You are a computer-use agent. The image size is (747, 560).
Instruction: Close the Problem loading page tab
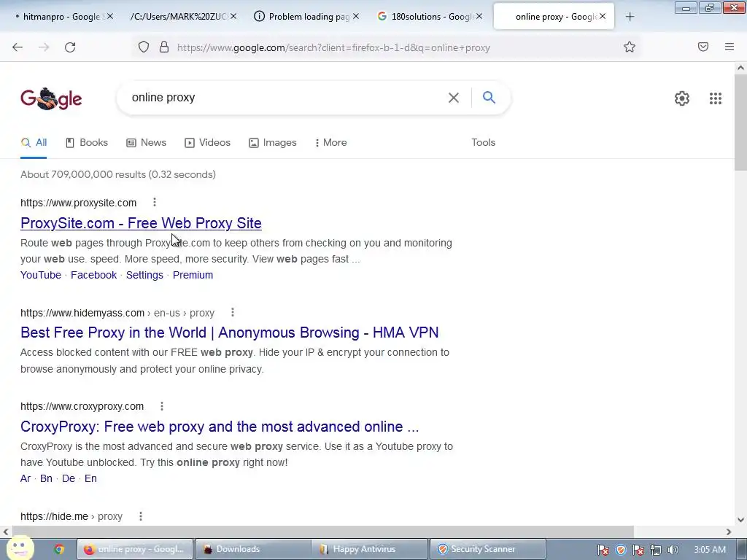coord(355,16)
